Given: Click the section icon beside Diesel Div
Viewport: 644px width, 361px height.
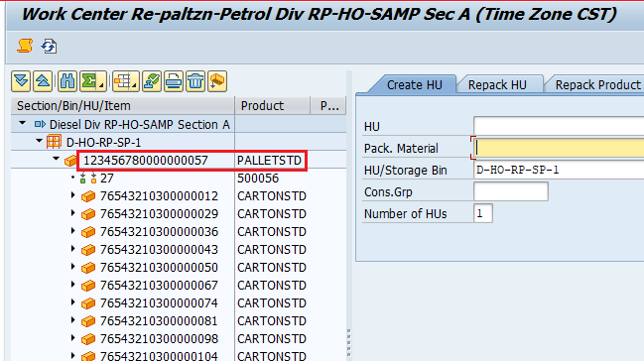Looking at the screenshot, I should (40, 124).
